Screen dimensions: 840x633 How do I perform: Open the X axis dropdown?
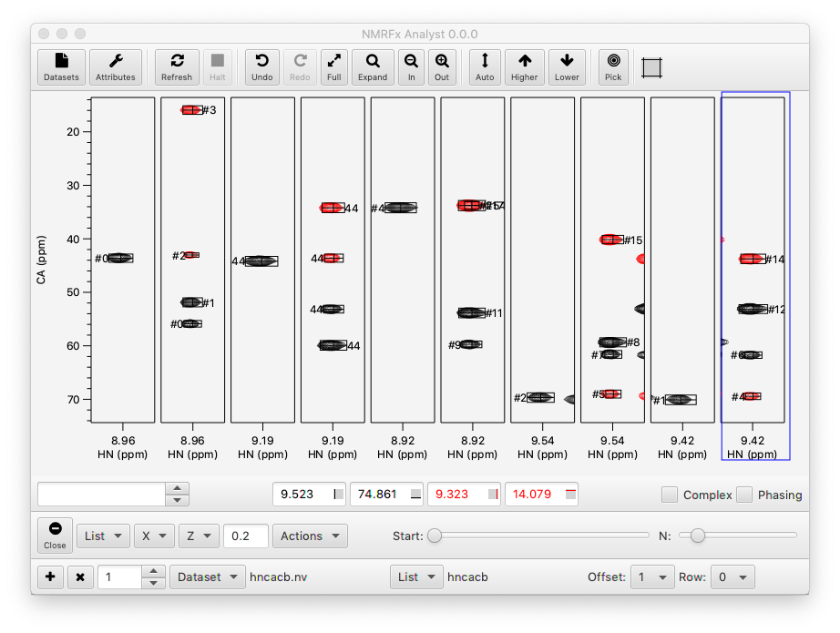pos(154,536)
